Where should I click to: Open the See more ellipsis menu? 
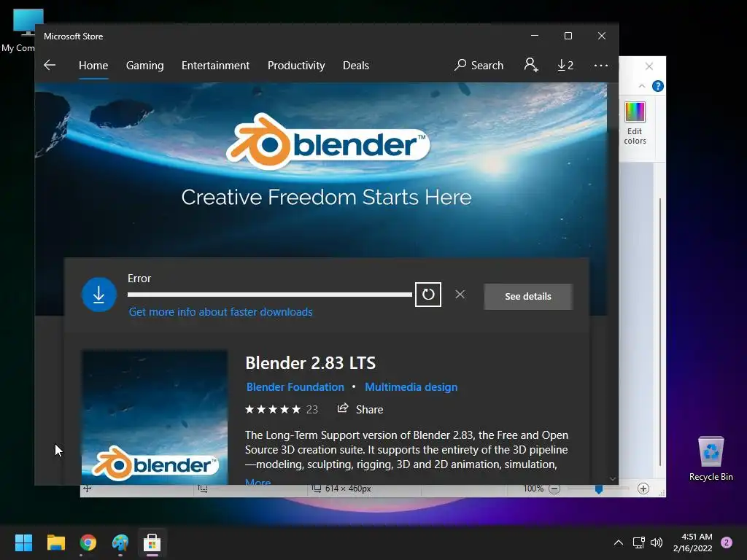point(601,65)
